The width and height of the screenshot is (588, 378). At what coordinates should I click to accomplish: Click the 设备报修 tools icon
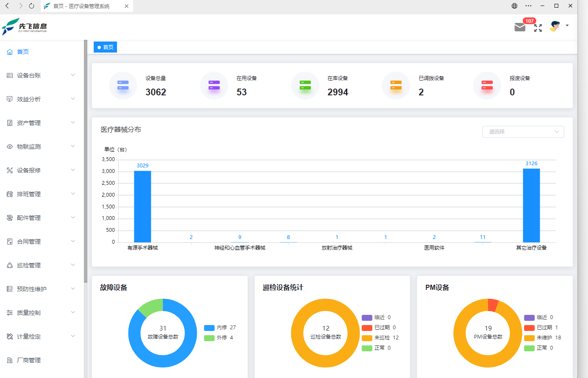tap(10, 170)
